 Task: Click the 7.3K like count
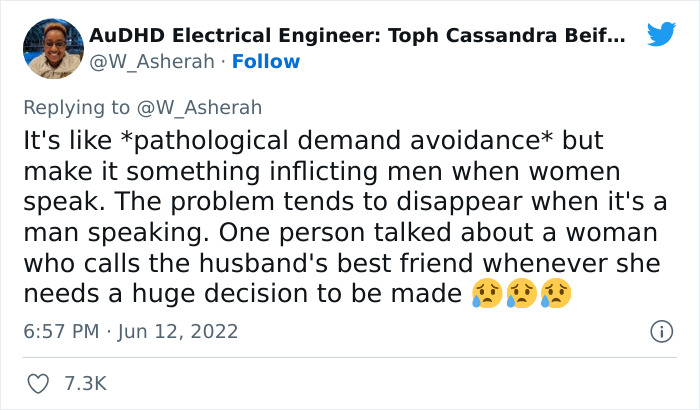pyautogui.click(x=84, y=383)
